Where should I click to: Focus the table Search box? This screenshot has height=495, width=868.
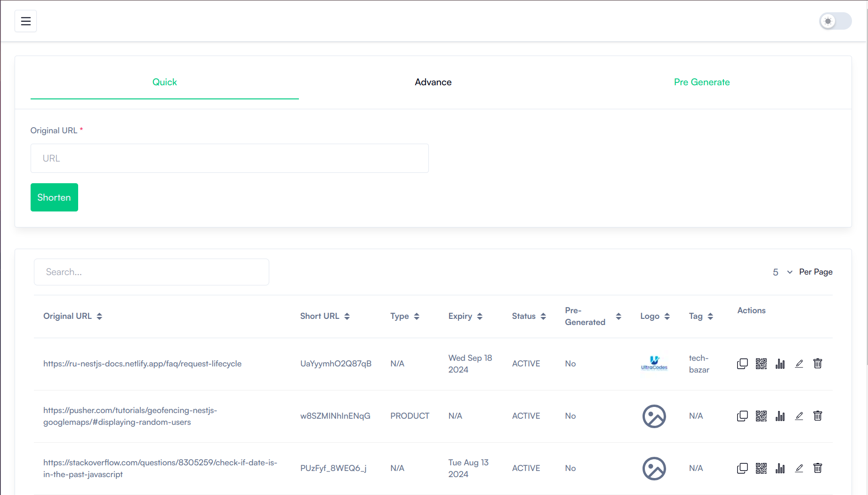click(151, 272)
